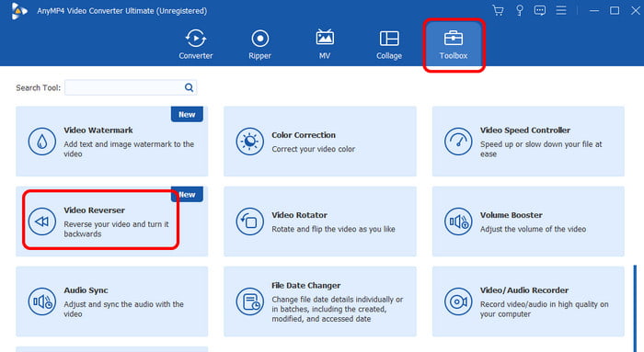Click the Video Reverser rewind icon

tap(42, 221)
